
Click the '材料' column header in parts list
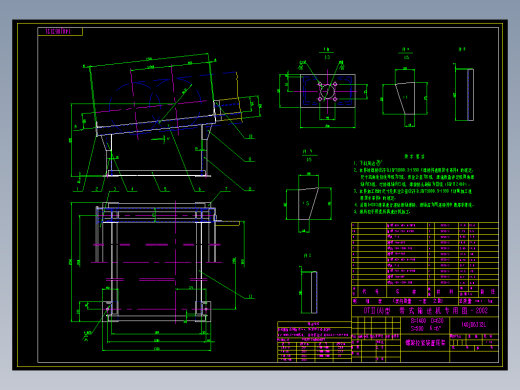click(x=445, y=292)
